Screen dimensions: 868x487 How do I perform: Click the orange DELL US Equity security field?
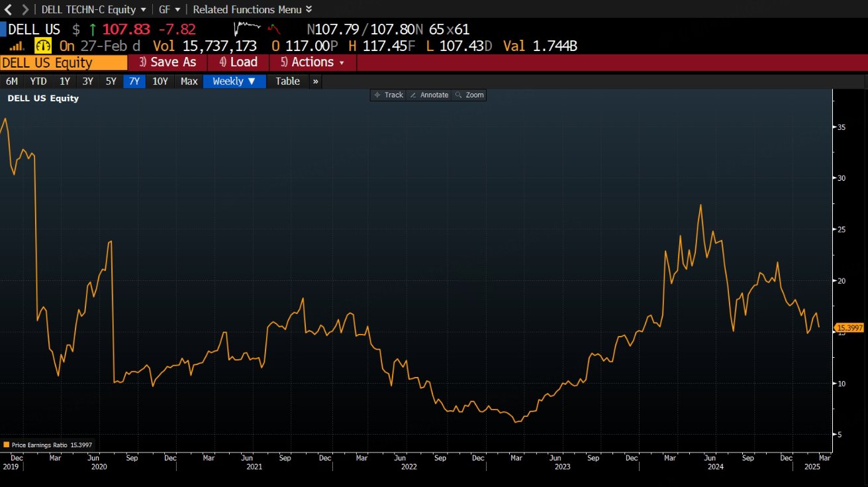64,62
